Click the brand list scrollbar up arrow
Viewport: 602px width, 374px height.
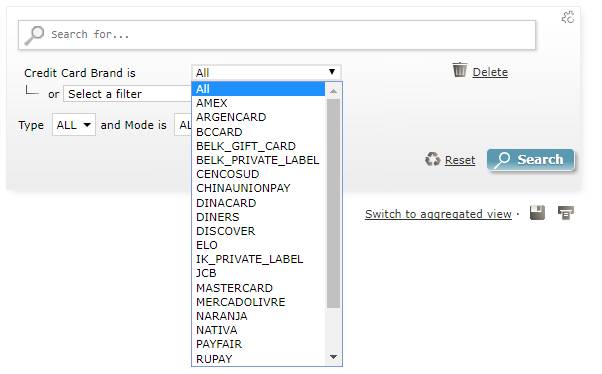click(x=333, y=91)
